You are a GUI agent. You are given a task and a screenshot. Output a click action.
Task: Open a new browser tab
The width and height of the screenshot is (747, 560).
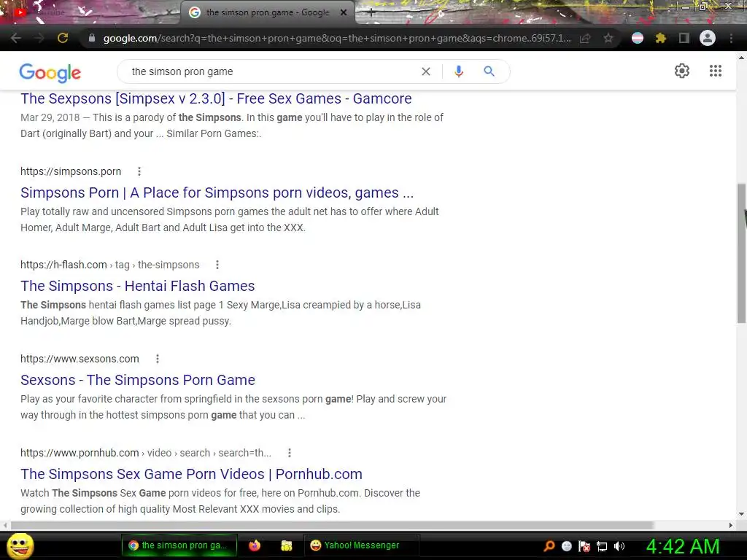[x=371, y=13]
